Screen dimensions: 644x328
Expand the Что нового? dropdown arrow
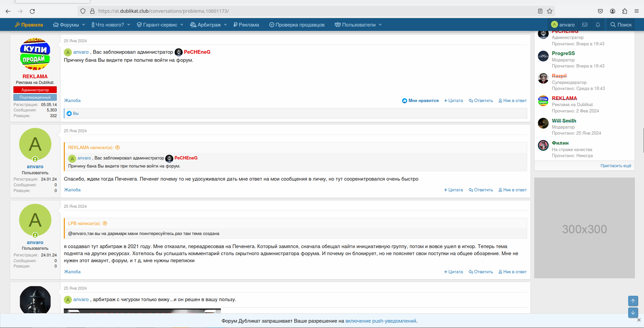[x=129, y=25]
